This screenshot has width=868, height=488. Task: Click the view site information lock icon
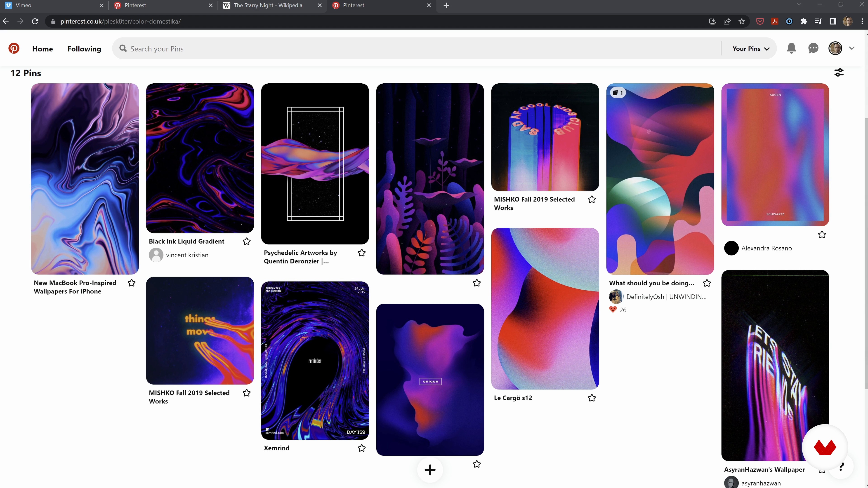[53, 21]
